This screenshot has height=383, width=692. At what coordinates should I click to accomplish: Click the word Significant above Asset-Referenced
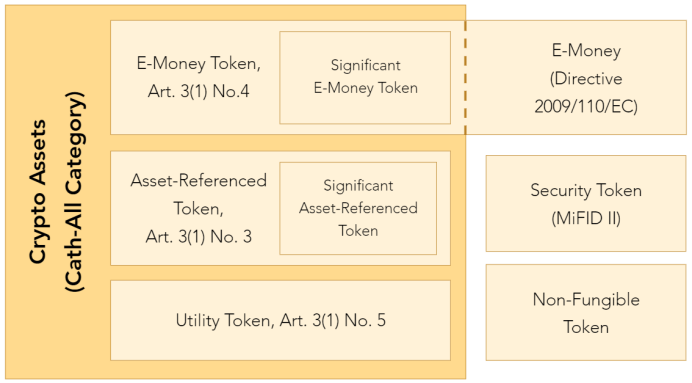358,186
